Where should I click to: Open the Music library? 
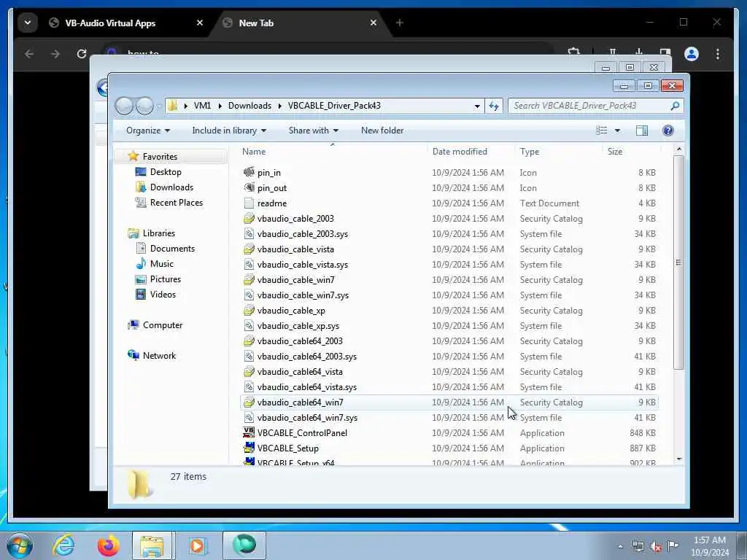[x=161, y=264]
